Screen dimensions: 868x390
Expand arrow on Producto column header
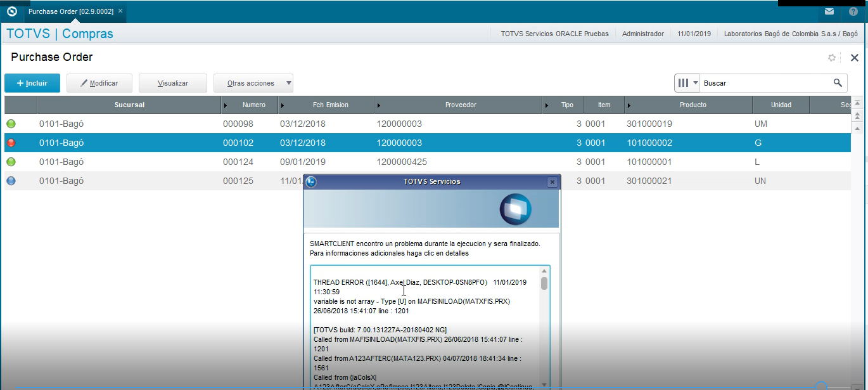pyautogui.click(x=629, y=105)
